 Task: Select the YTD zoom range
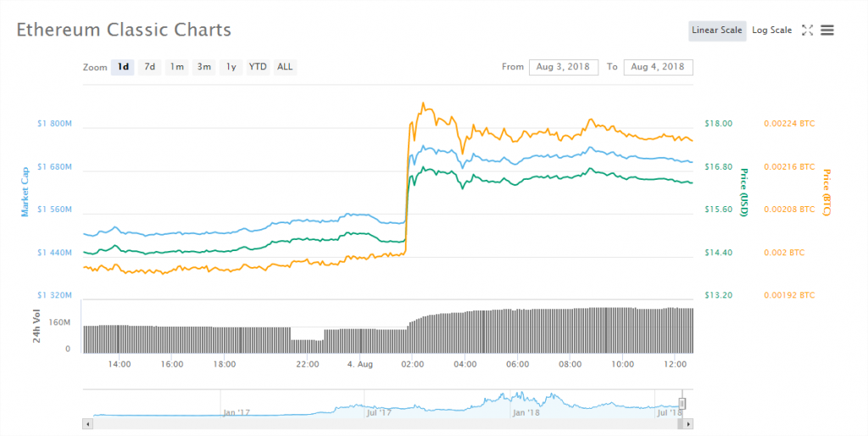coord(258,67)
